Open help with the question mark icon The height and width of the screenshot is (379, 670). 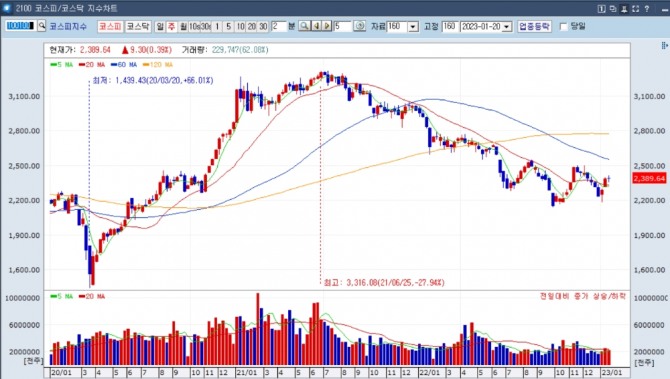(x=647, y=9)
